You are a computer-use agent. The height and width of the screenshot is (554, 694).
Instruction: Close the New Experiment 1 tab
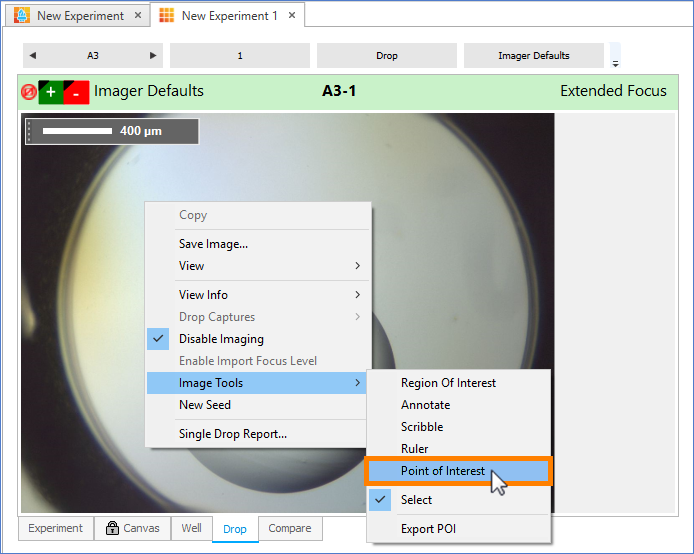292,15
